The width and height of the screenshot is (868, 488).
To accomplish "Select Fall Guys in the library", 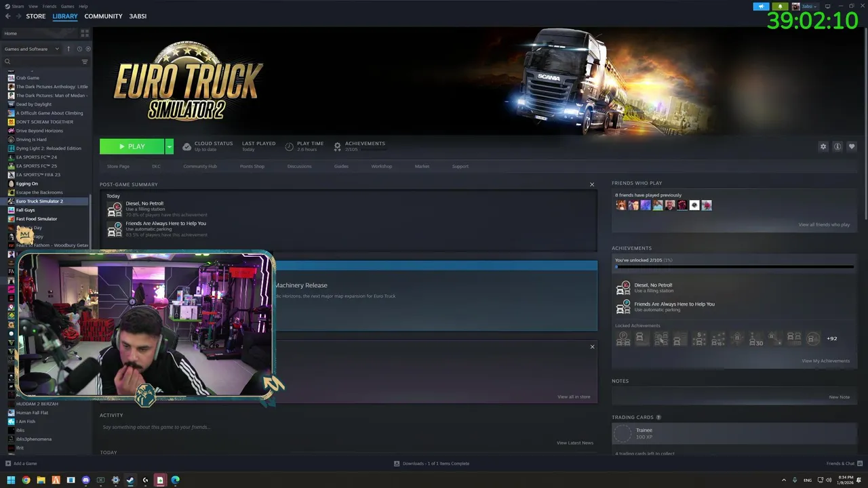I will pos(26,210).
